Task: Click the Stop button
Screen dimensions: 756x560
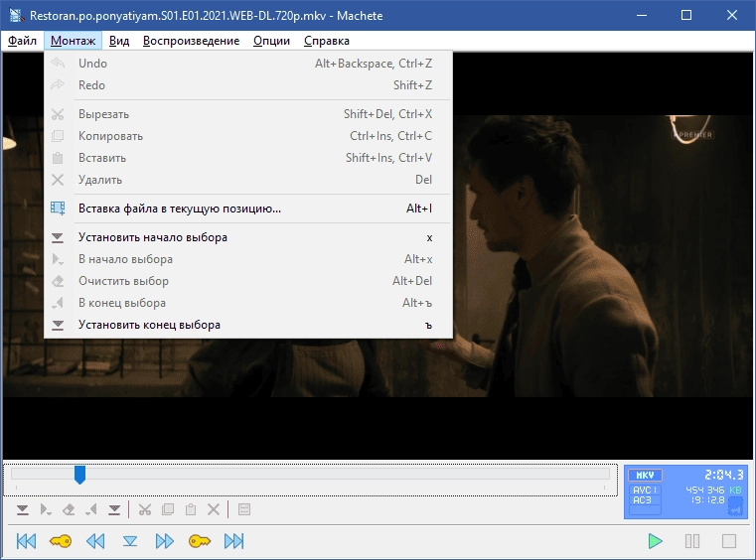Action: pos(729,541)
